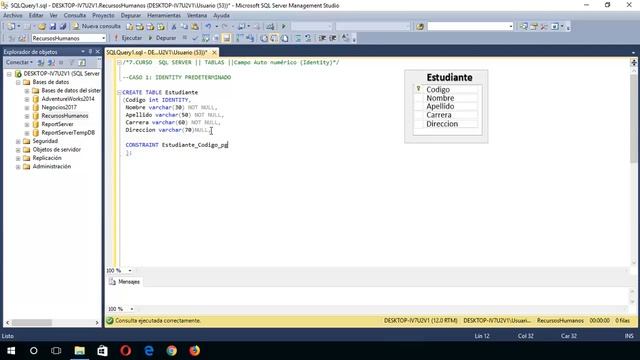Click the Save All toolbar icon
Image resolution: width=640 pixels, height=360 pixels.
tap(62, 27)
